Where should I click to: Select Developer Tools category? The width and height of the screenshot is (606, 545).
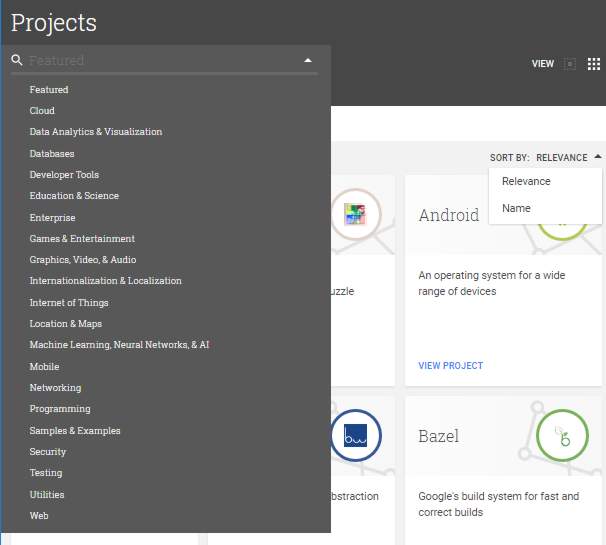click(64, 175)
